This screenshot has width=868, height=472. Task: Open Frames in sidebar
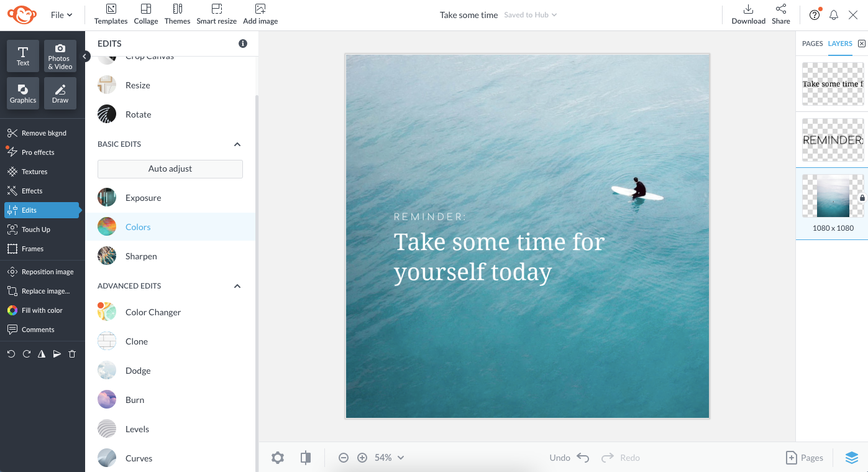[42, 249]
